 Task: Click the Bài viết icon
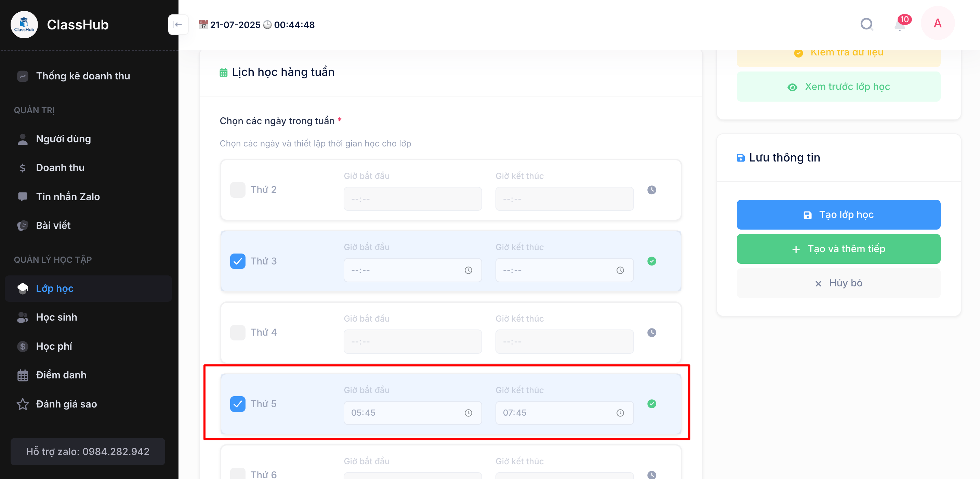[x=23, y=225]
